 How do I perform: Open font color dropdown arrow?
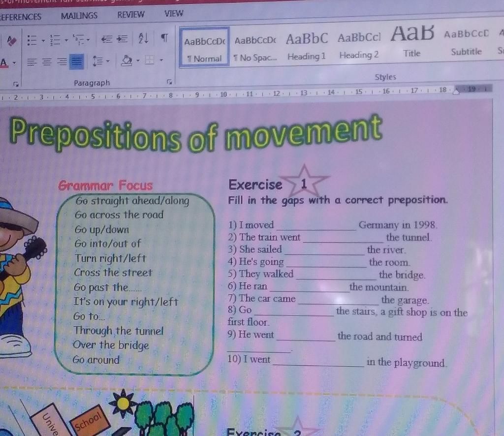(x=14, y=62)
